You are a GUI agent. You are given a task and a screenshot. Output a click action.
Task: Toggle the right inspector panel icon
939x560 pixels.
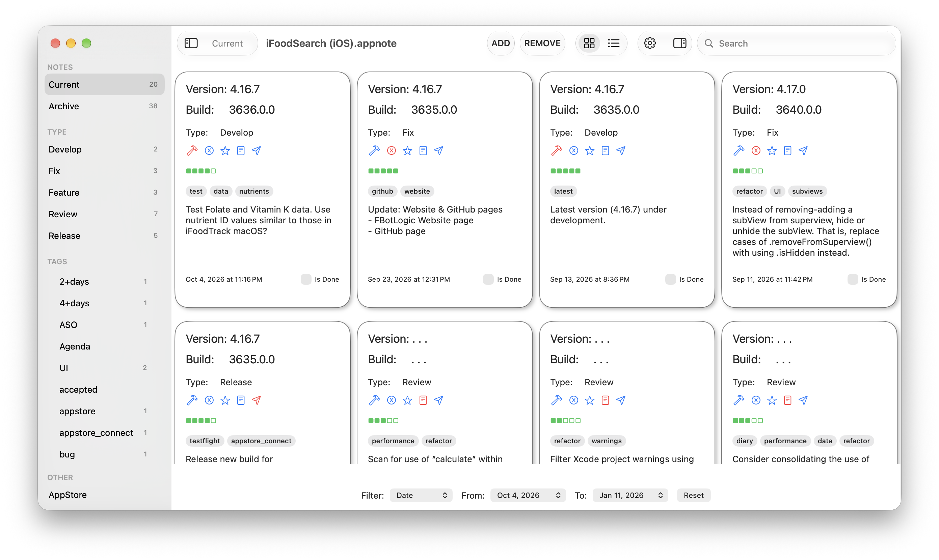(x=680, y=44)
